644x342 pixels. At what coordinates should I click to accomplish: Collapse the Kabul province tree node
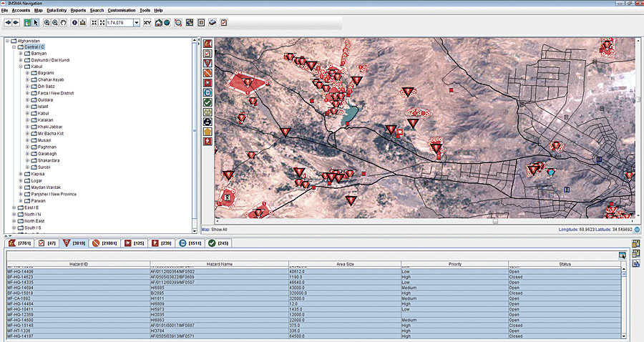(x=21, y=67)
